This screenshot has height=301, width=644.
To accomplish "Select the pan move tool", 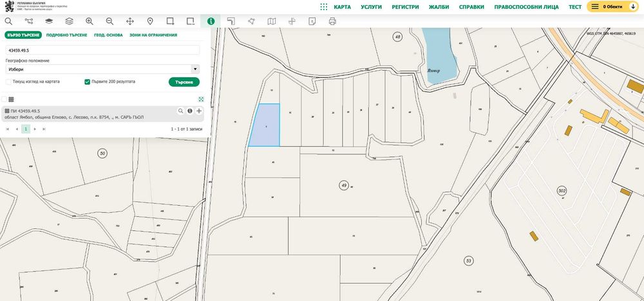I will [x=130, y=21].
